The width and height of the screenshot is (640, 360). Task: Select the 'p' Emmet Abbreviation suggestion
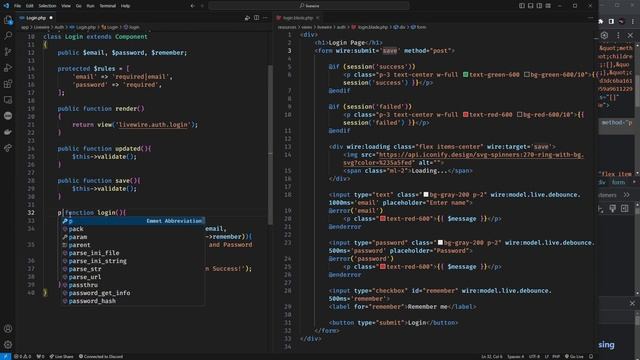(x=133, y=221)
